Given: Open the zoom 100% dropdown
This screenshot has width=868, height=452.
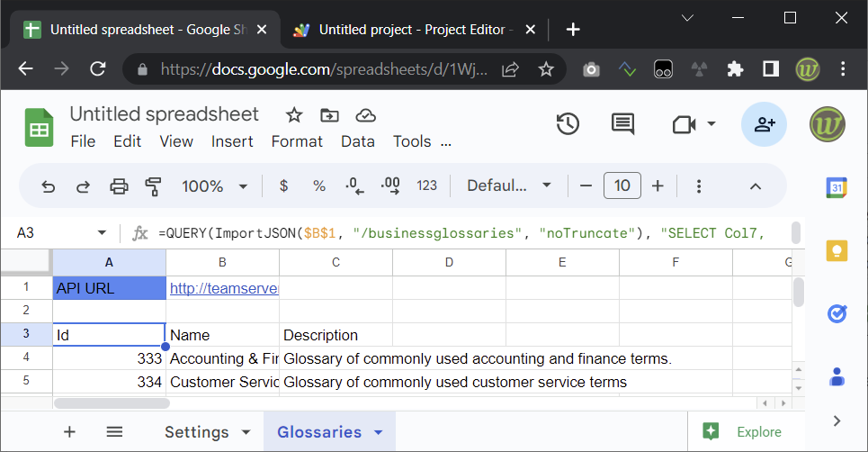Looking at the screenshot, I should (214, 186).
